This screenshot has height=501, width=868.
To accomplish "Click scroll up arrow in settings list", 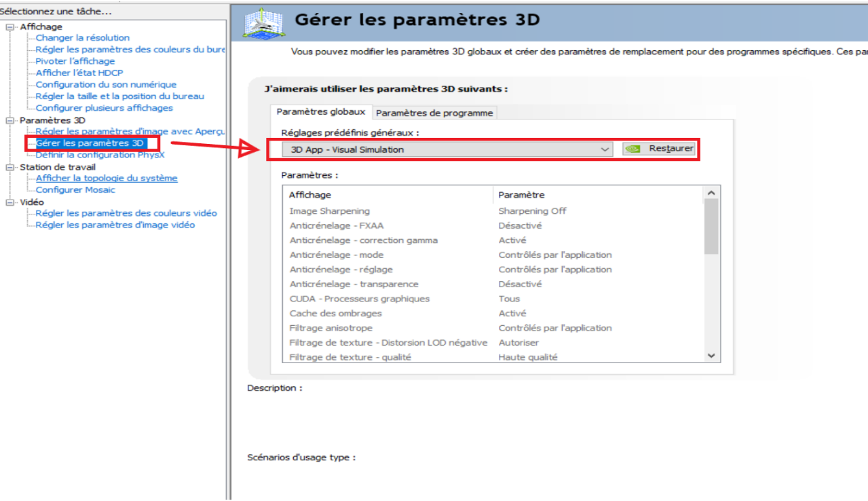I will coord(711,193).
